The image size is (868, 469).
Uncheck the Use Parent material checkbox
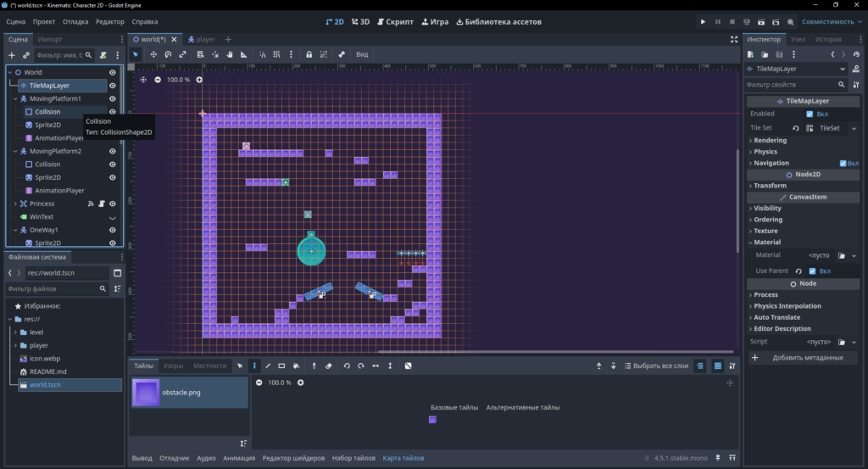click(x=812, y=271)
